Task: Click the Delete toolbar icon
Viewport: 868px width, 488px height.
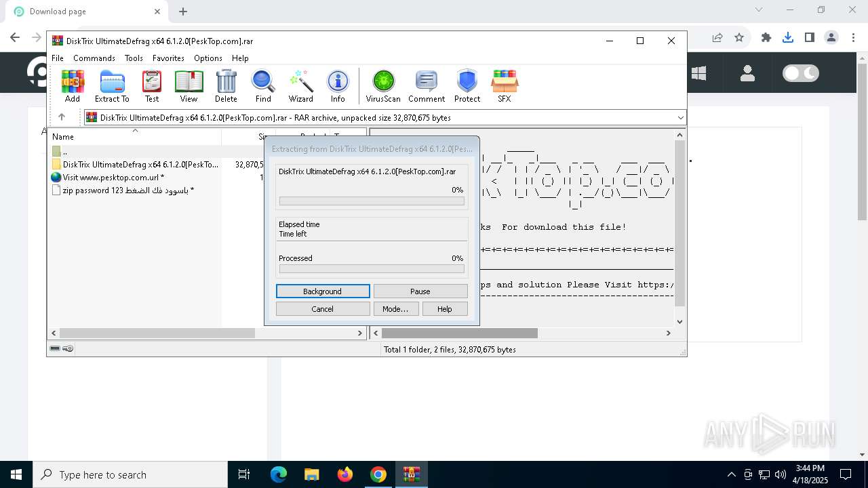Action: click(x=226, y=86)
